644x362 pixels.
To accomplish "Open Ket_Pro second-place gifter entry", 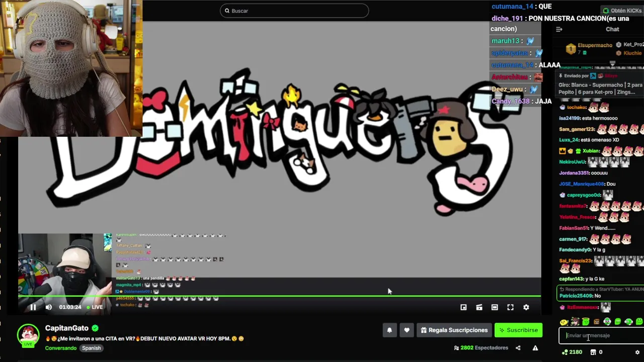I will coord(630,45).
